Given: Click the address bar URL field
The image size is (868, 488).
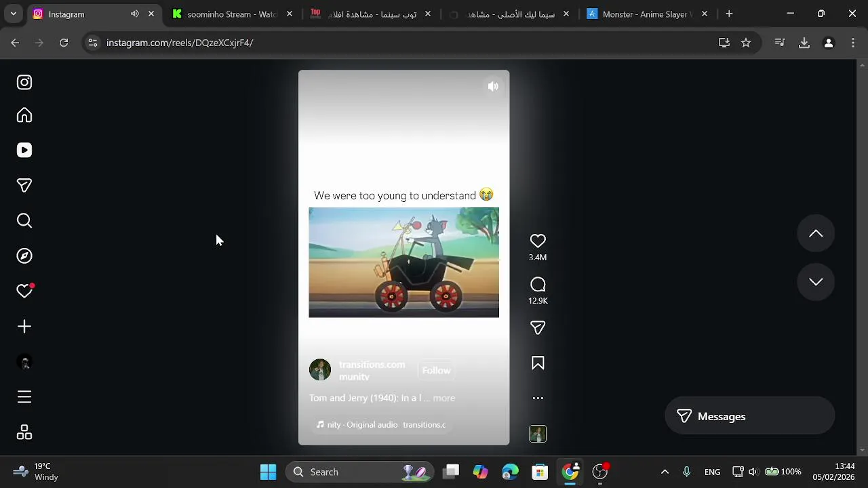Looking at the screenshot, I should [407, 43].
